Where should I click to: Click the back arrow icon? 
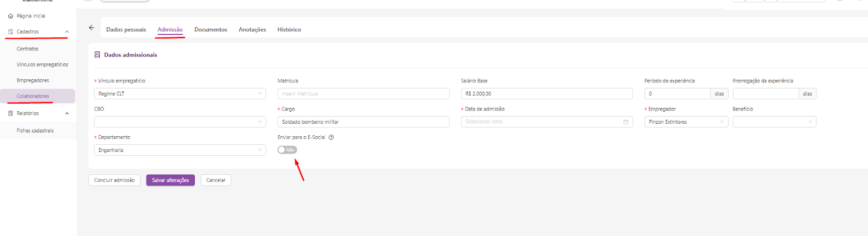(92, 28)
